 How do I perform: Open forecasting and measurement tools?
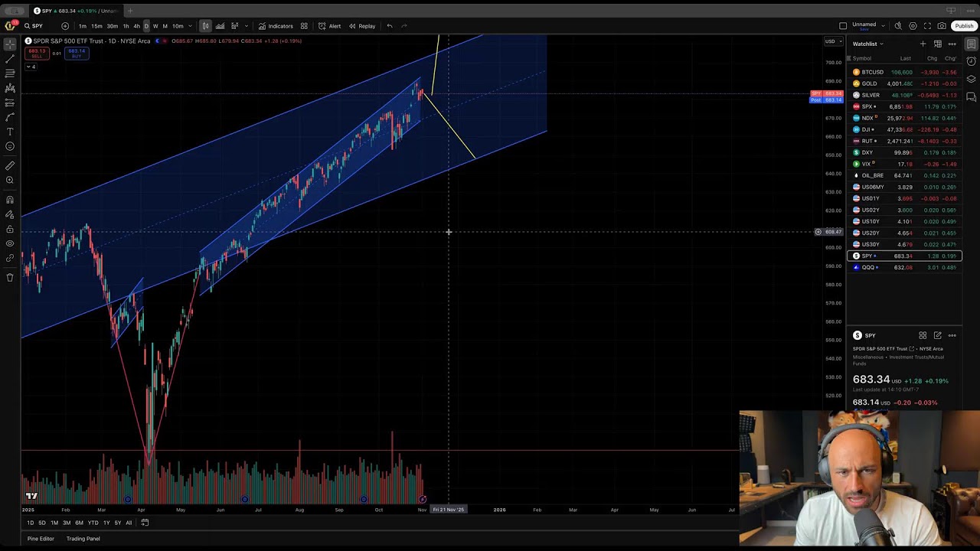point(10,103)
